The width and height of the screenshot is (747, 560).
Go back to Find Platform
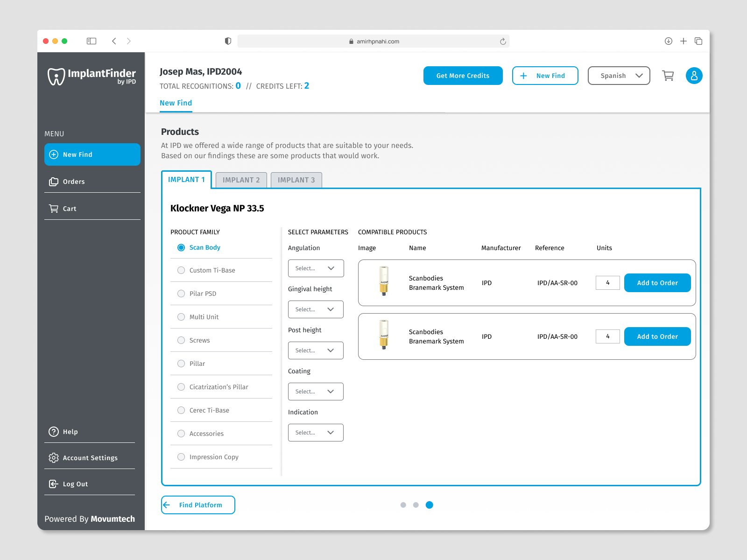(x=198, y=505)
